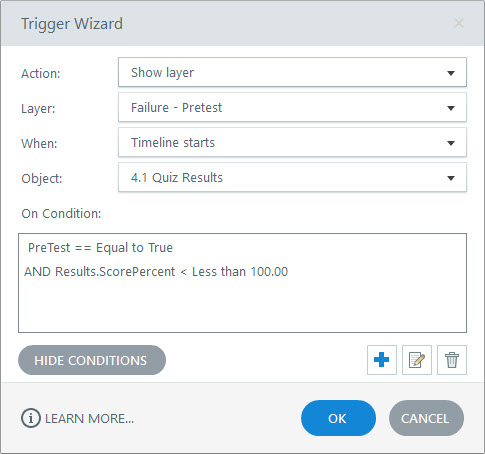Hide the conditions with HIDE CONDITIONS button
This screenshot has width=485, height=454.
(x=92, y=360)
